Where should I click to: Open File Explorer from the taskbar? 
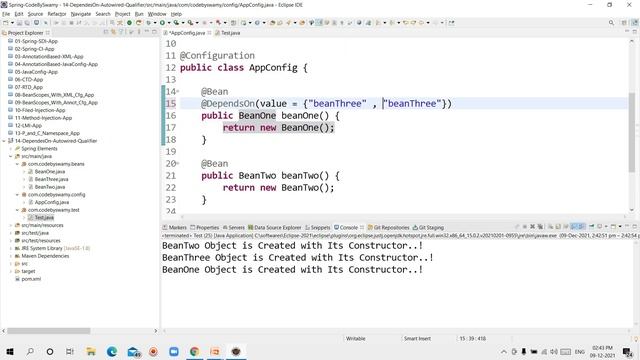click(x=91, y=351)
